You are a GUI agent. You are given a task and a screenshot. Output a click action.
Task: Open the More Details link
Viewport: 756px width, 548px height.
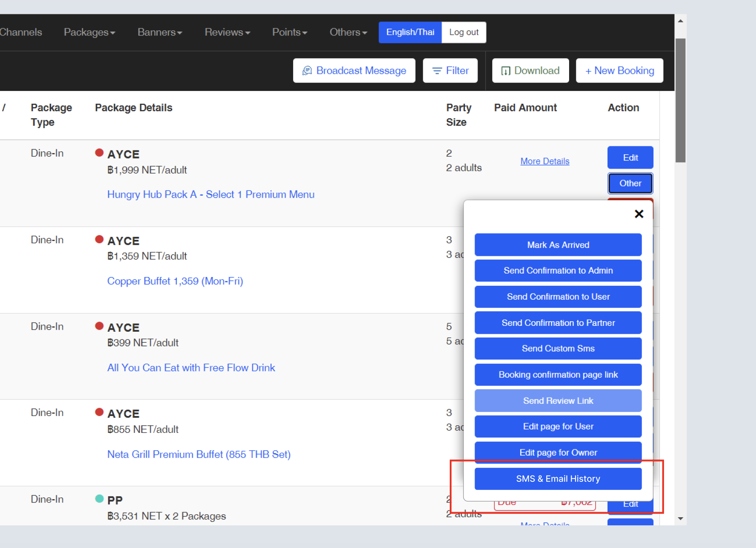pos(545,161)
